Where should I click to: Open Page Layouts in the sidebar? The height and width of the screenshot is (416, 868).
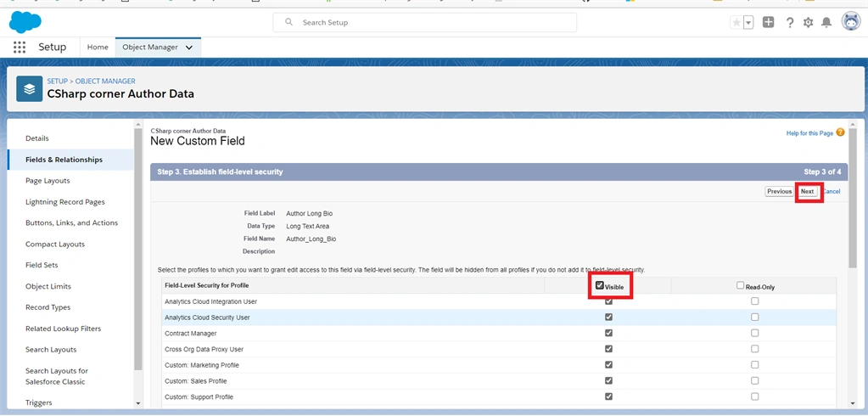(x=48, y=181)
